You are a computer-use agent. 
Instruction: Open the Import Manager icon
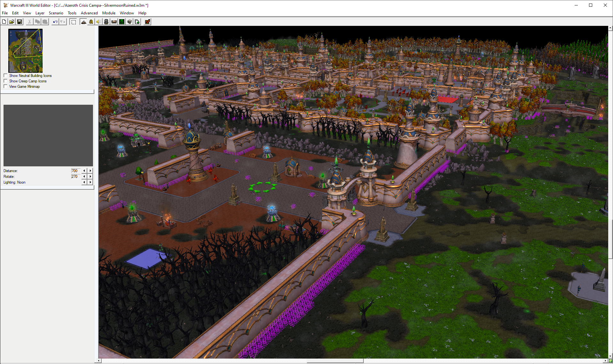tap(137, 22)
